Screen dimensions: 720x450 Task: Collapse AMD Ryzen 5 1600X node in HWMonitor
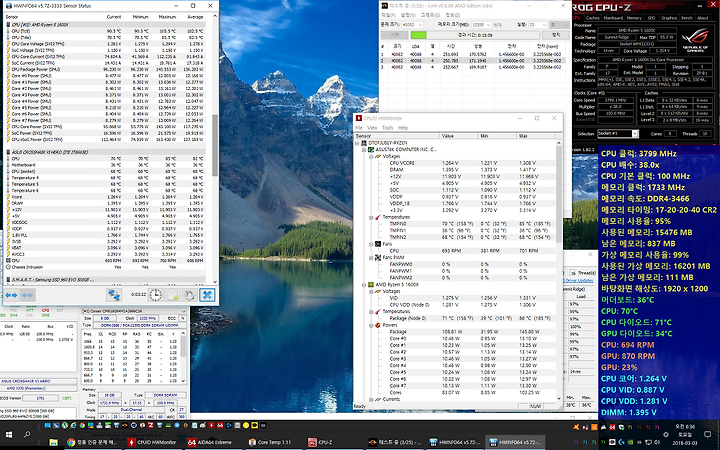(365, 285)
